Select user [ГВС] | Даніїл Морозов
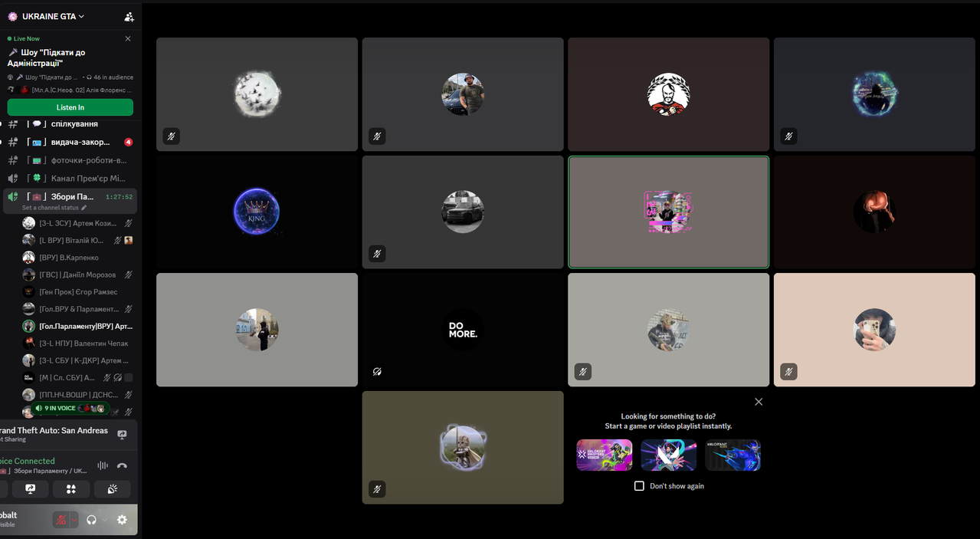Viewport: 980px width, 539px height. pos(78,274)
